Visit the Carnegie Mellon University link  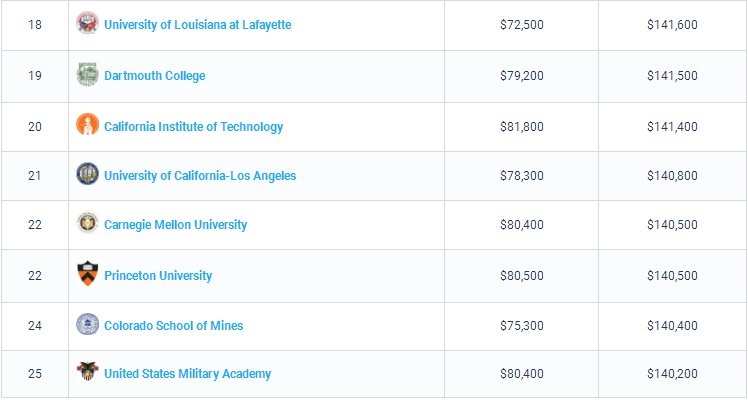click(x=176, y=225)
